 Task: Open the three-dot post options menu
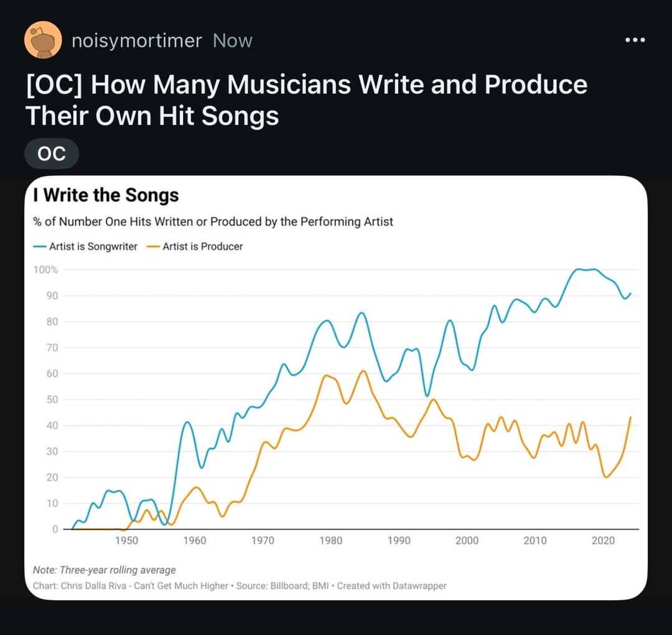click(635, 40)
